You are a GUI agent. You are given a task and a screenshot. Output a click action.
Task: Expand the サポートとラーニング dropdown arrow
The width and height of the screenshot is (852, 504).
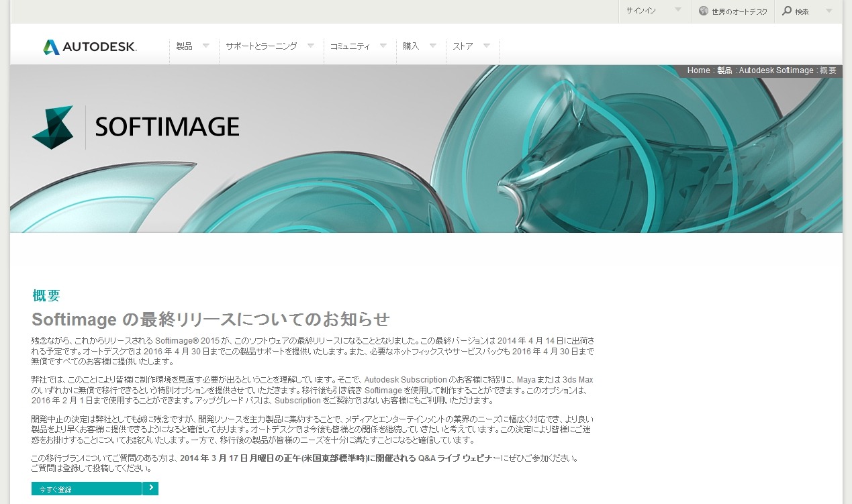pyautogui.click(x=310, y=45)
